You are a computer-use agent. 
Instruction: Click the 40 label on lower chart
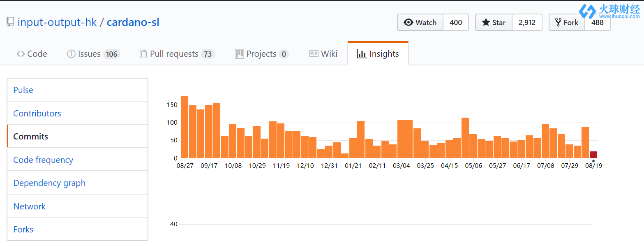(x=173, y=224)
